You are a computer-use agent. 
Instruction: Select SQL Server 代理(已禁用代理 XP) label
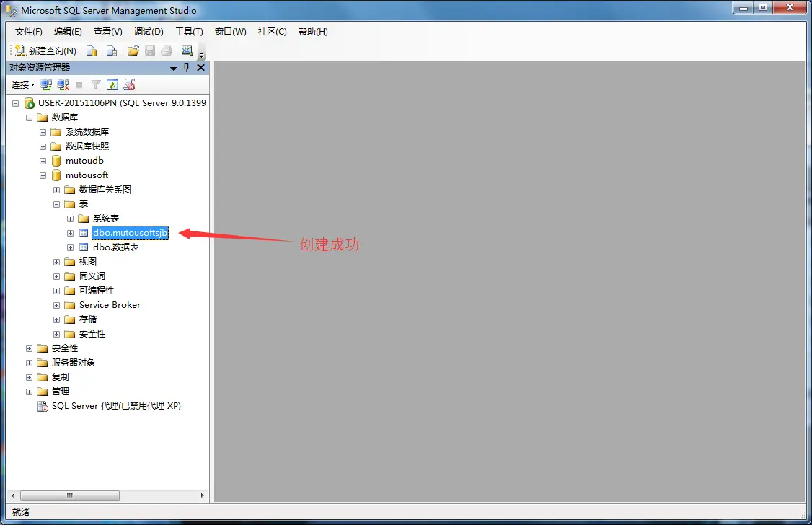pos(117,406)
